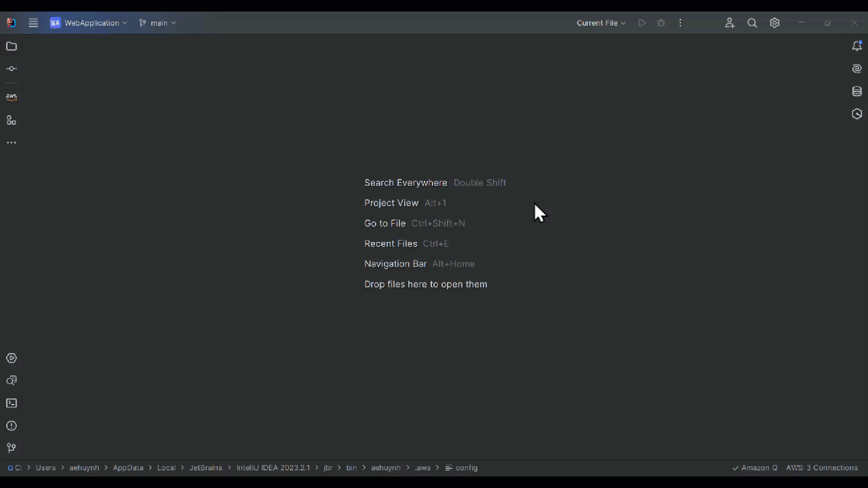Open the Commit tool window

point(11,68)
